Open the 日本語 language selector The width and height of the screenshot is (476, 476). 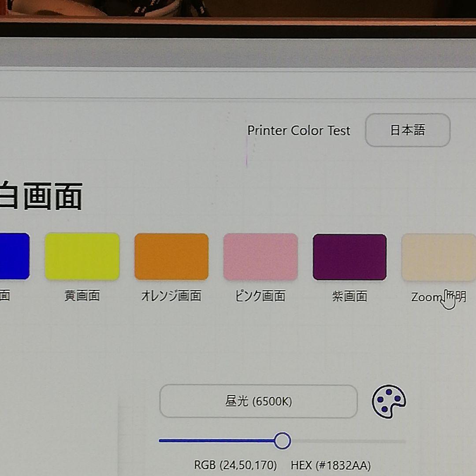pyautogui.click(x=407, y=130)
